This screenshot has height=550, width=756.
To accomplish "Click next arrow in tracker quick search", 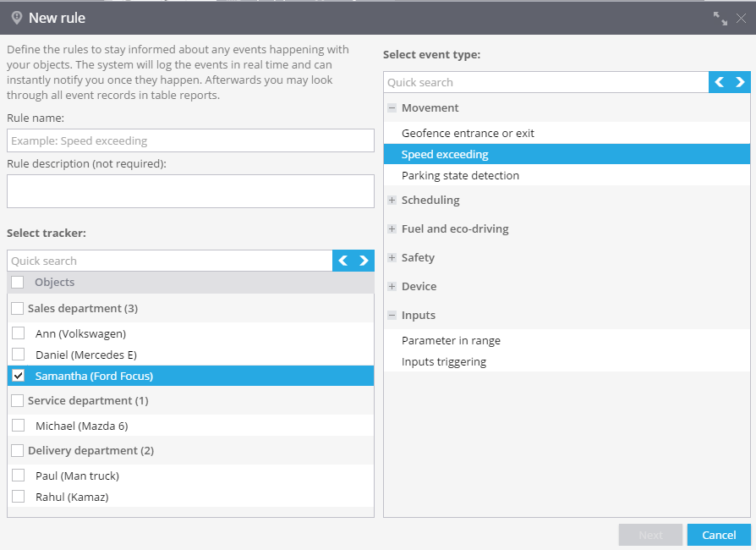I will [364, 261].
